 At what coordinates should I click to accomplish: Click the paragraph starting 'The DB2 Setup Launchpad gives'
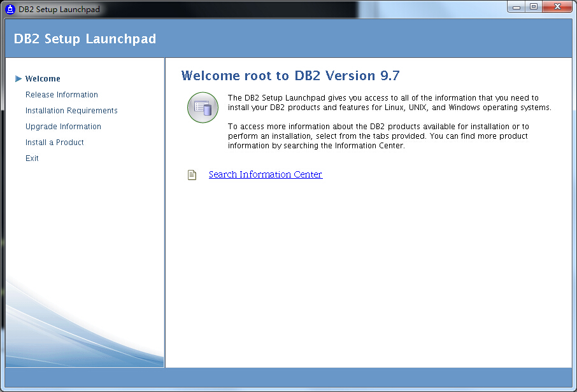click(x=389, y=102)
